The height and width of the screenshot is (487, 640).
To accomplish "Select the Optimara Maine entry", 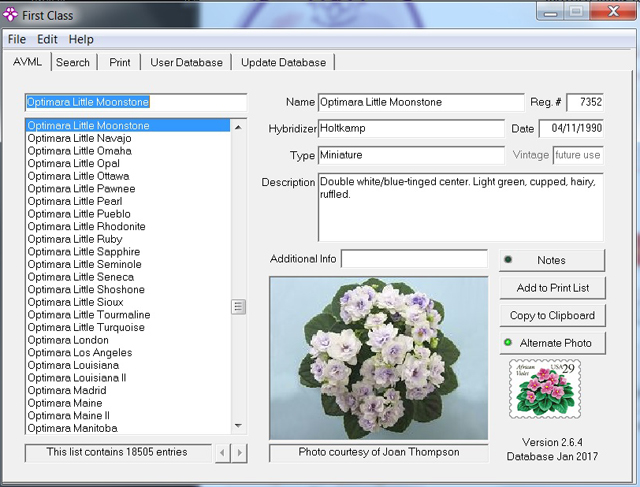I will click(128, 403).
